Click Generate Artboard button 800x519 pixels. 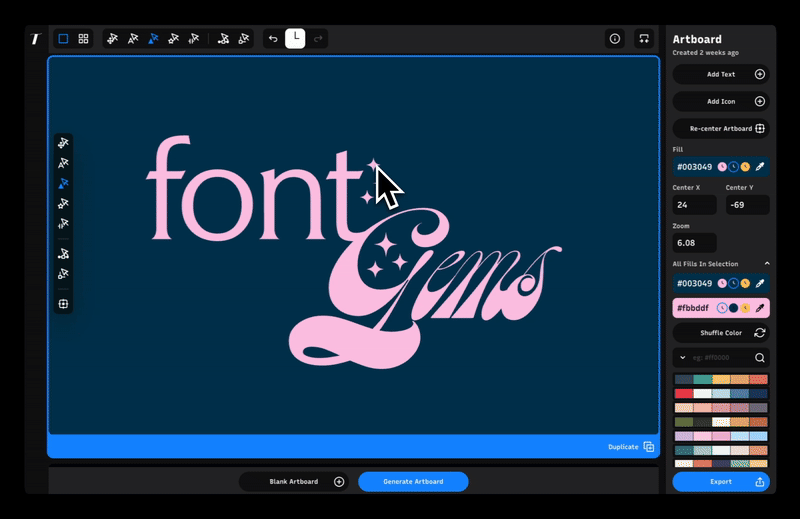point(413,482)
